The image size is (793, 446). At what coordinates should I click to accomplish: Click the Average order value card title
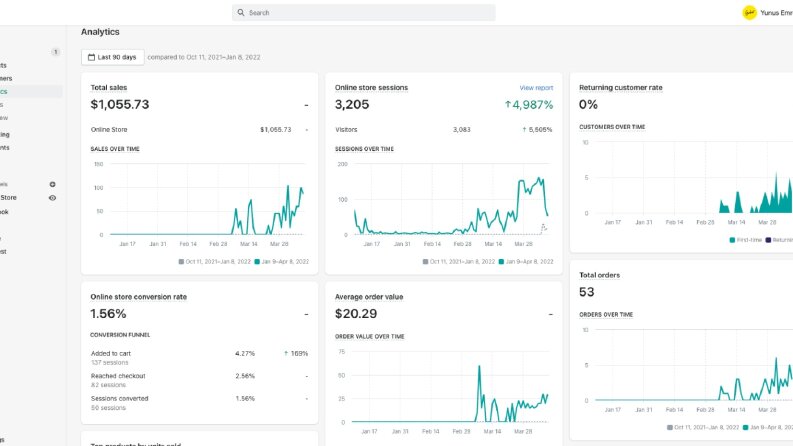[x=369, y=297]
